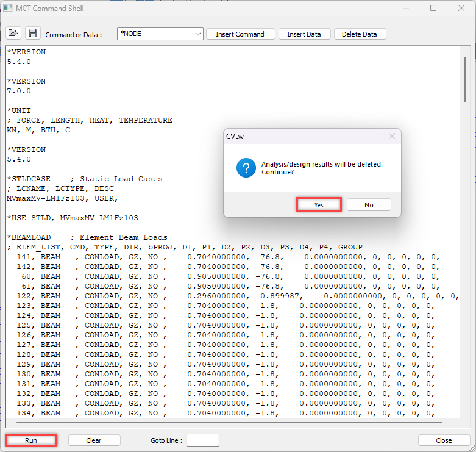This screenshot has width=476, height=452.
Task: Close the MCT Command Shell via Close button
Action: pos(444,440)
